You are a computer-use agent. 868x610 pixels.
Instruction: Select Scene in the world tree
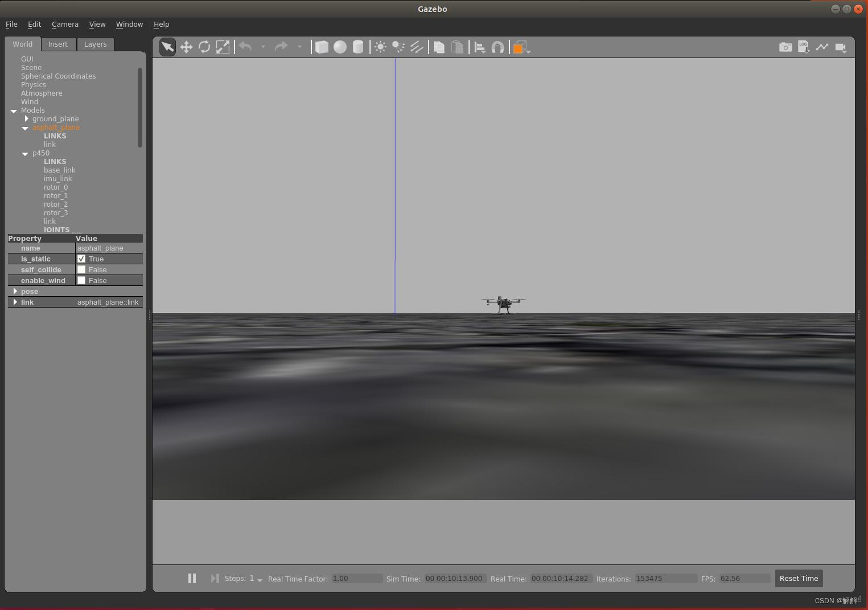tap(31, 67)
